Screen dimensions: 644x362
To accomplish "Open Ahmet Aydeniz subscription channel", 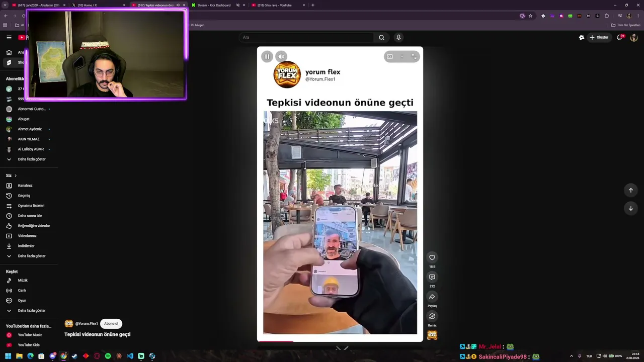I will (x=30, y=129).
